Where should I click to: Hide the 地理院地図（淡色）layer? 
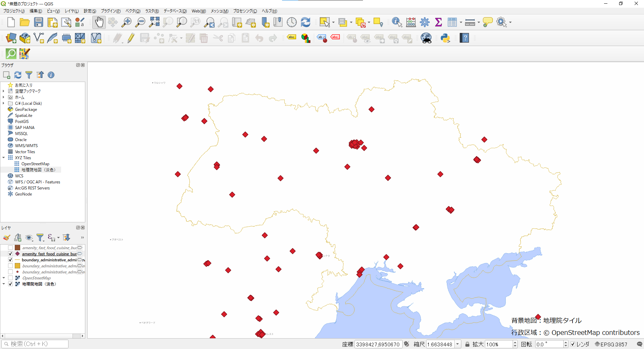[x=10, y=284]
